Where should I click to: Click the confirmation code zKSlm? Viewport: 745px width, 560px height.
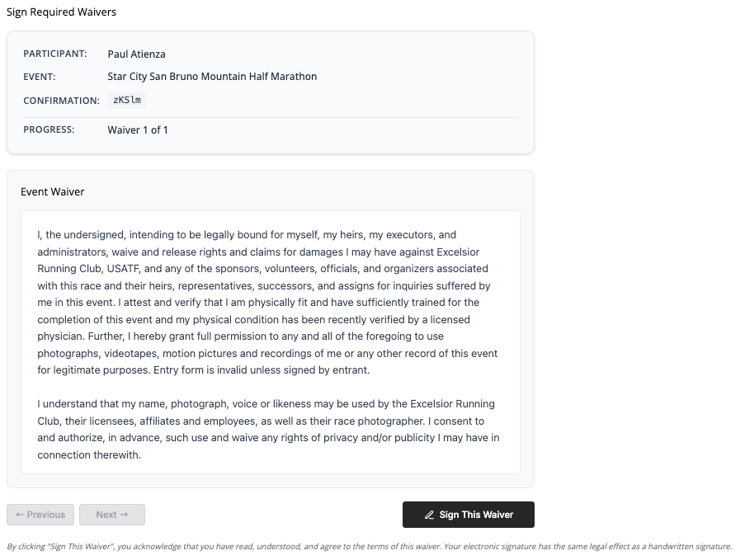pyautogui.click(x=127, y=100)
